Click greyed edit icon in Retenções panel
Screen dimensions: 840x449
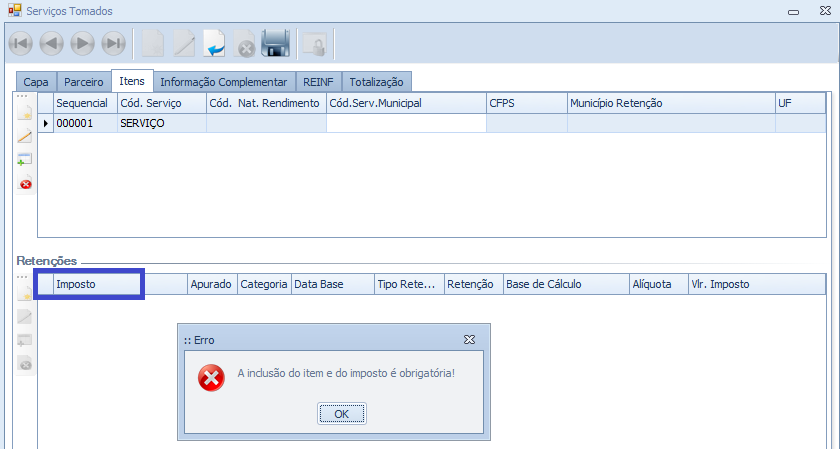[25, 317]
